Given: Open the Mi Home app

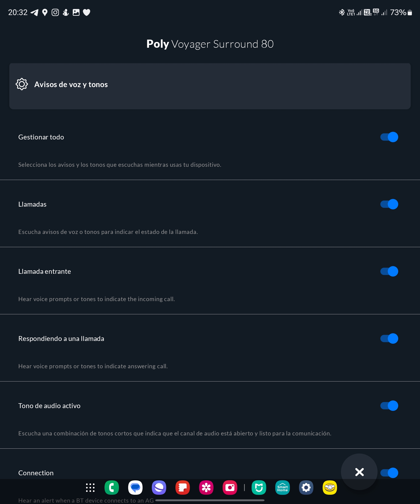Looking at the screenshot, I should coord(259,488).
